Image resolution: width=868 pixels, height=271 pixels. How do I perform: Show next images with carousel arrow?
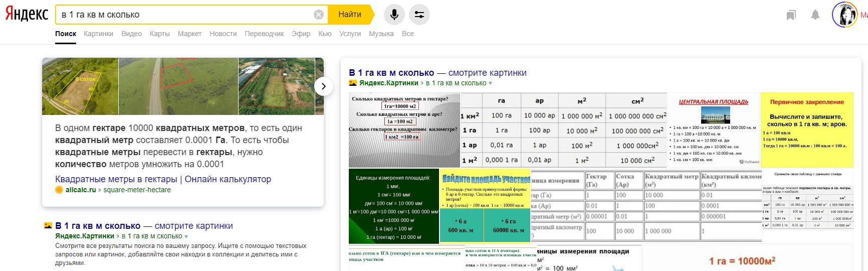324,86
